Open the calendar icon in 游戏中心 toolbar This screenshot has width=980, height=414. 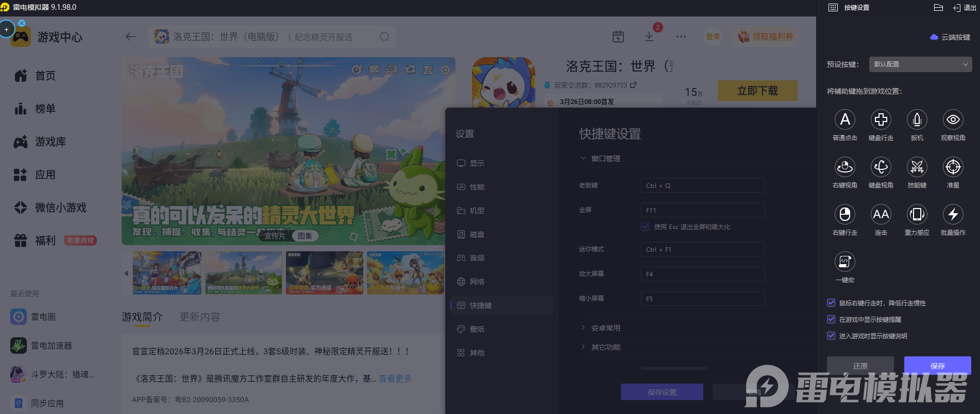click(618, 37)
